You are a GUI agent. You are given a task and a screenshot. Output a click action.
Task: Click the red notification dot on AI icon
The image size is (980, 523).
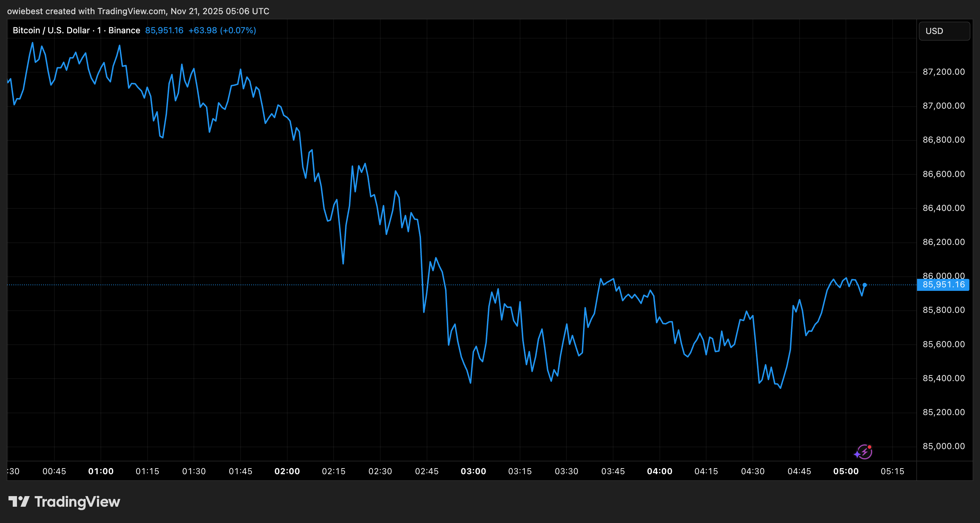coord(870,447)
